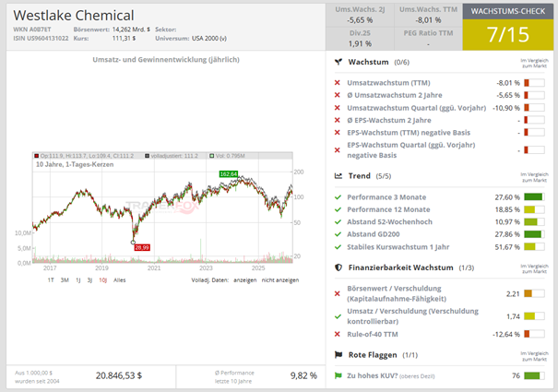Hide adjusted data with nicht anzeigen
Screen dimensions: 558x392
coord(280,280)
